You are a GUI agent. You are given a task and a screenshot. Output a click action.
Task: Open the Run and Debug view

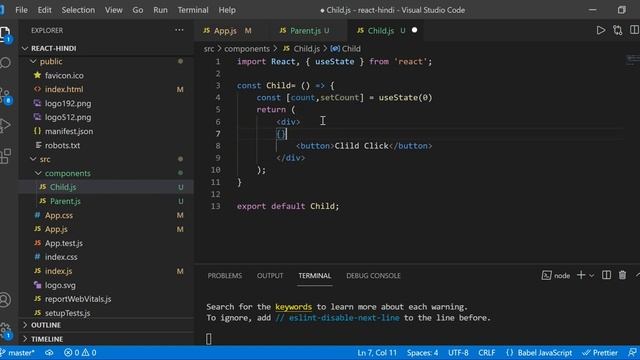tap(5, 125)
